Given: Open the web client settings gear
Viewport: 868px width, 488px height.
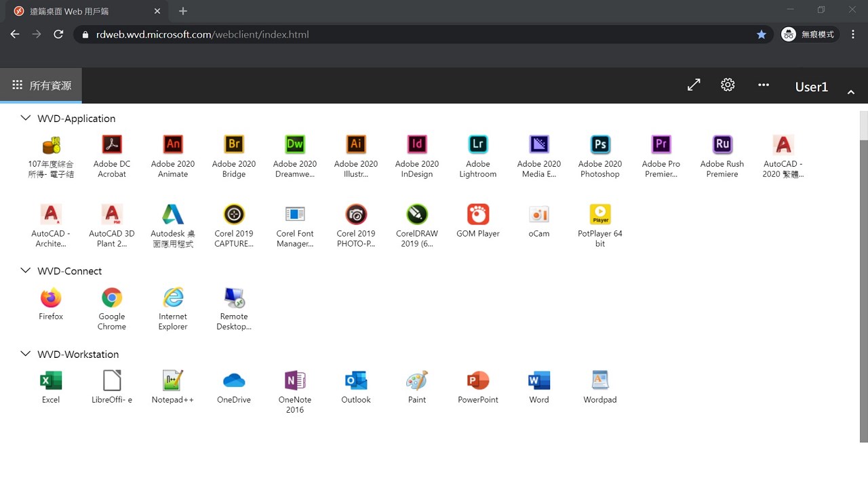Looking at the screenshot, I should [728, 85].
